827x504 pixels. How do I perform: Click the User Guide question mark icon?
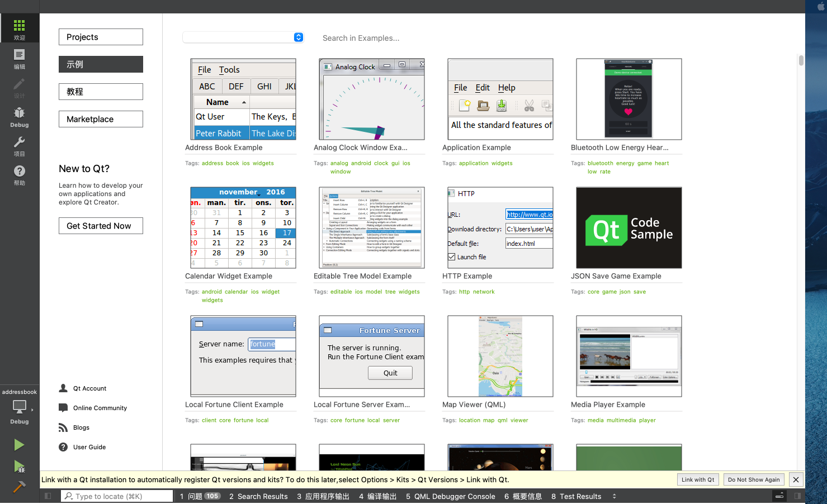[63, 447]
